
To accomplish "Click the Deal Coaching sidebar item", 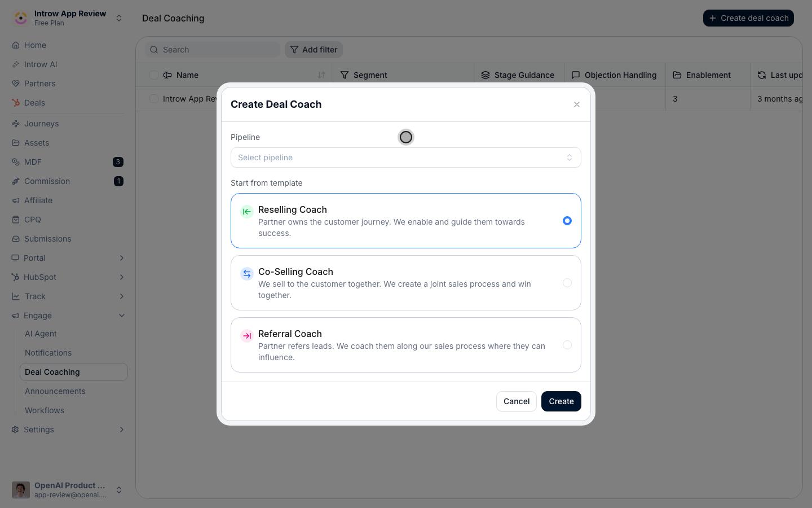I will click(74, 372).
